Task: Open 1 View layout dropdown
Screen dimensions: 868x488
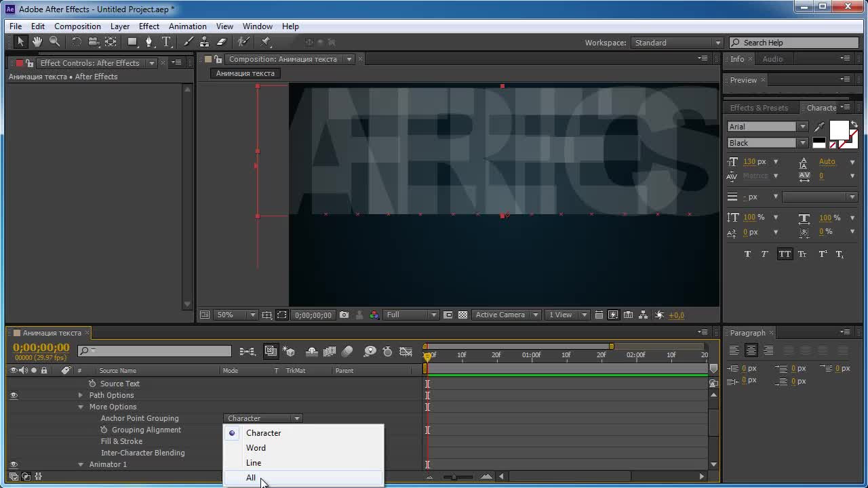Action: pyautogui.click(x=567, y=315)
